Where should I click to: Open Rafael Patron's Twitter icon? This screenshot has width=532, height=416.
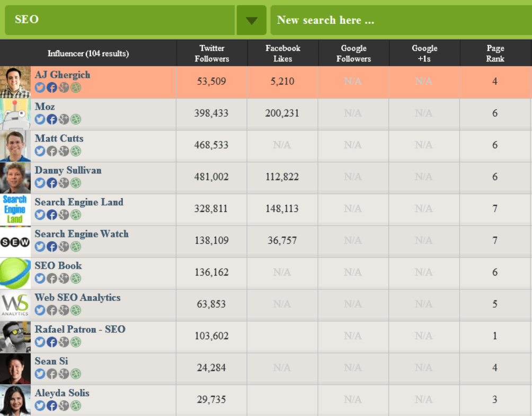[x=40, y=342]
